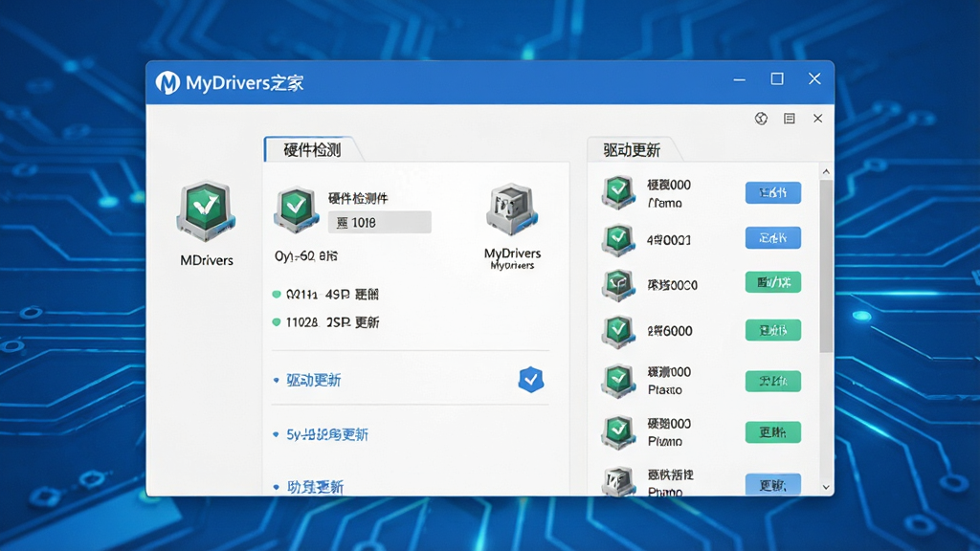Click the gray device icon in third row
980x551 pixels.
coord(618,285)
